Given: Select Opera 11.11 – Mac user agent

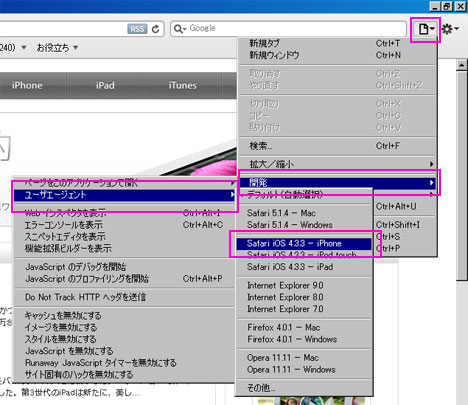Looking at the screenshot, I should (x=304, y=358).
